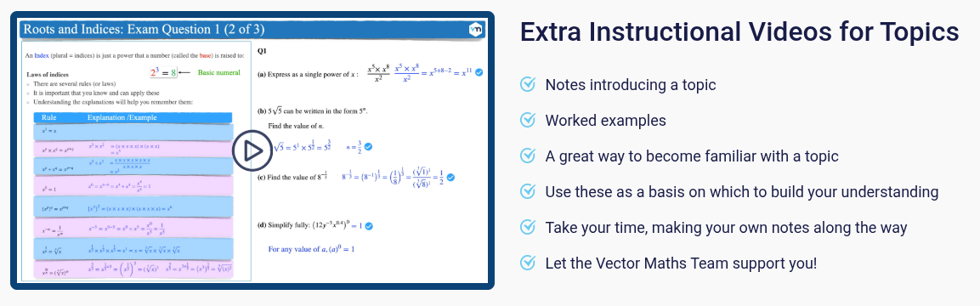The image size is (980, 306).
Task: Click checkmark beside 'A great way to become familiar'
Action: click(528, 156)
